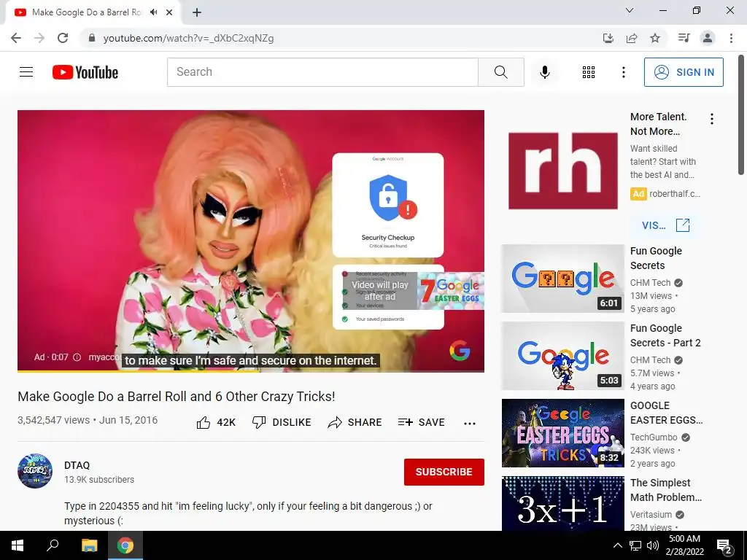Open roberthalf.com ad link

point(675,194)
